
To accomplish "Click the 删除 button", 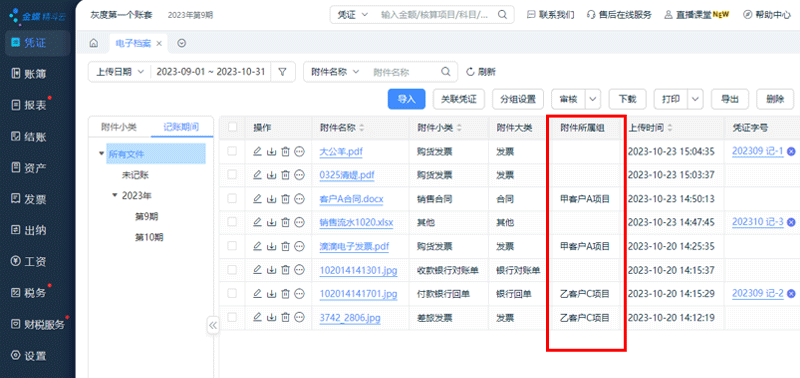I will click(775, 99).
